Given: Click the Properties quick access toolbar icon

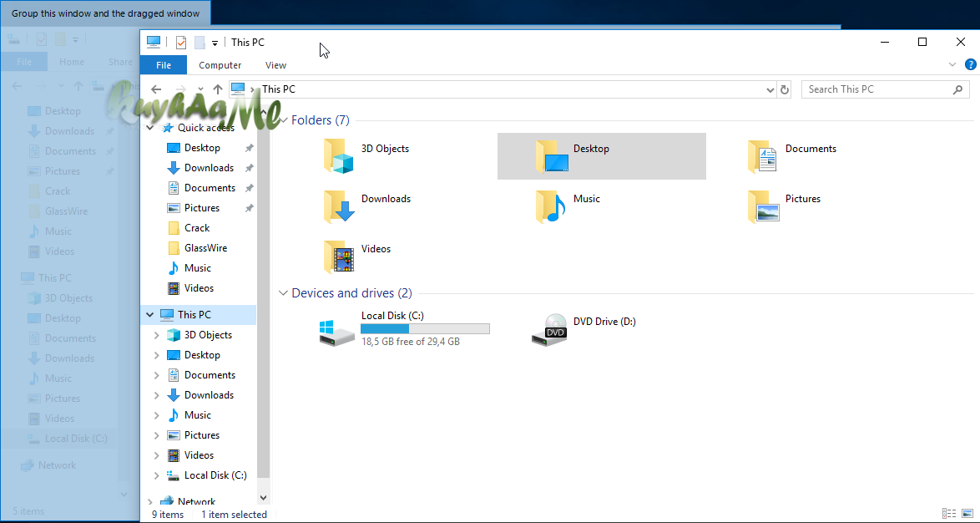Looking at the screenshot, I should 180,43.
